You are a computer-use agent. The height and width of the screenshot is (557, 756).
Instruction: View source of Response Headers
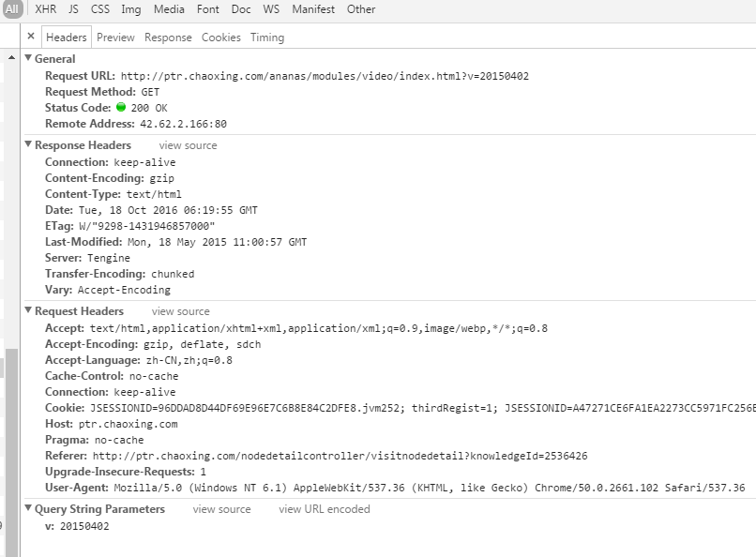coord(188,145)
